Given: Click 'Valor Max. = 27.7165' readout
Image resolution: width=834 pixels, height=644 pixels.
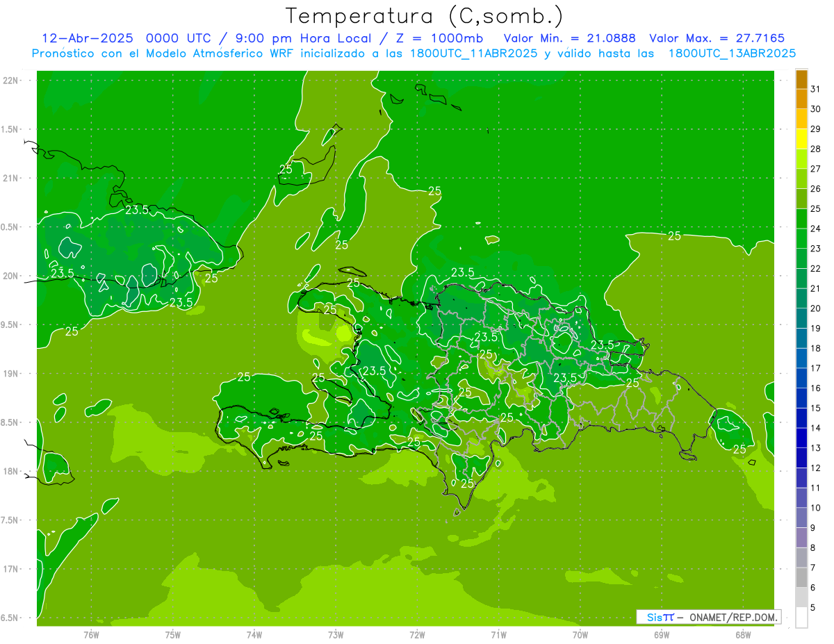Looking at the screenshot, I should pyautogui.click(x=717, y=38).
